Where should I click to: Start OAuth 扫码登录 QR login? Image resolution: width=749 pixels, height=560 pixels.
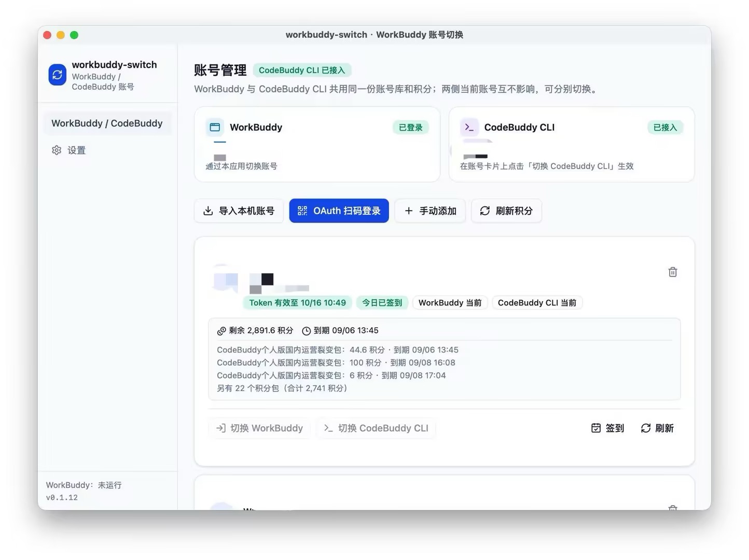[339, 211]
